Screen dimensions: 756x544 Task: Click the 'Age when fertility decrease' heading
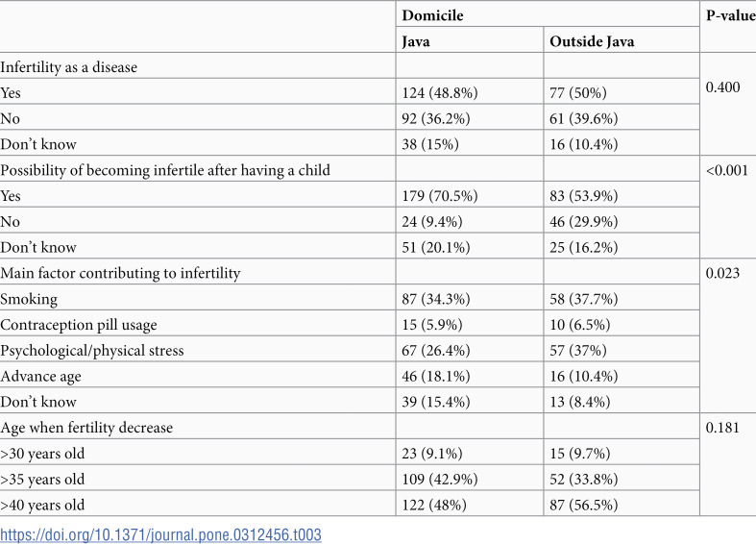[86, 428]
